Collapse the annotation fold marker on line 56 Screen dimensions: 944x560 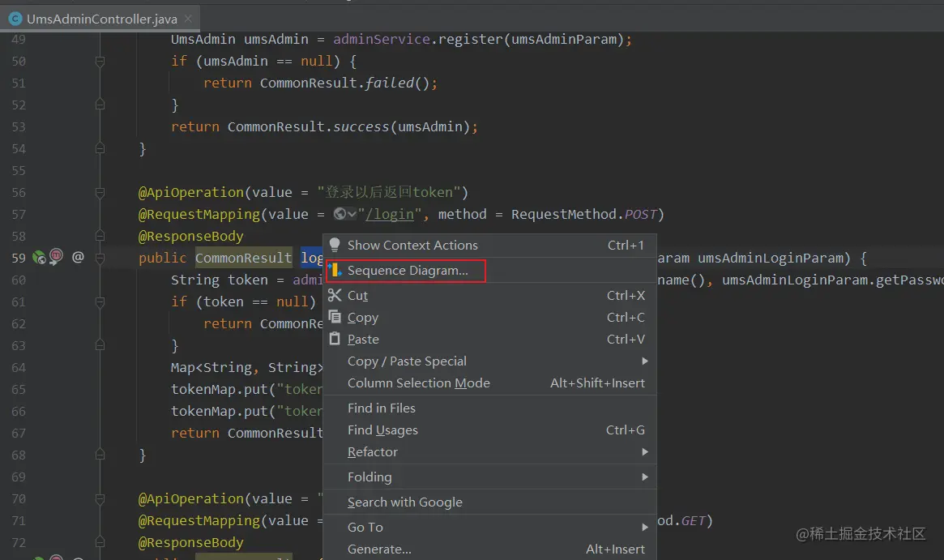[100, 192]
